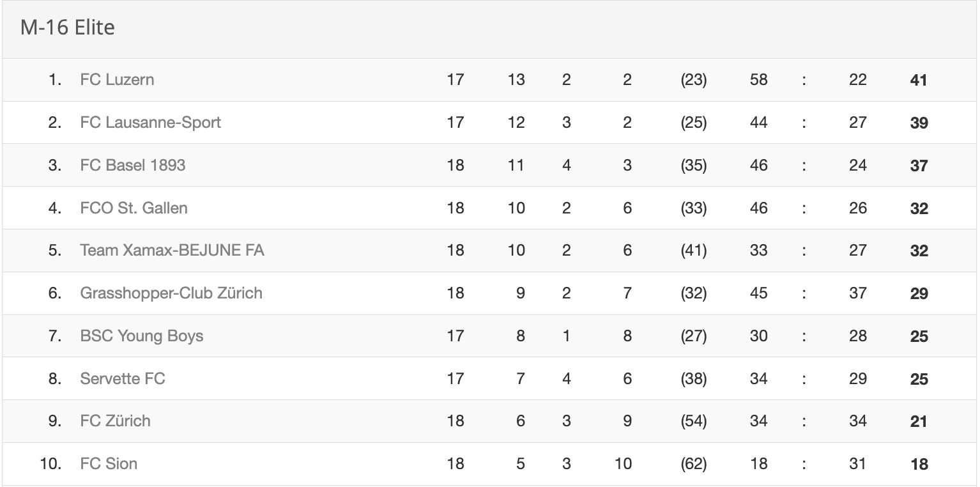
Task: Select FC Sion in the table
Action: coord(109,464)
